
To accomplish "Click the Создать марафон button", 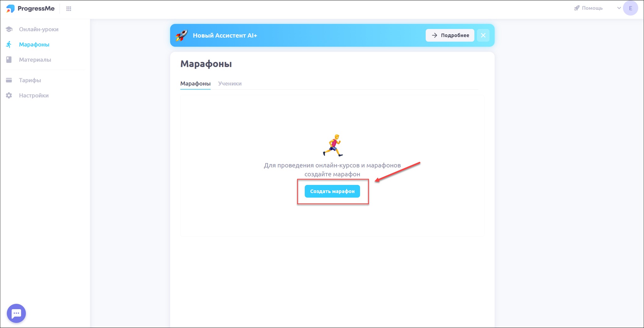I will pyautogui.click(x=332, y=191).
